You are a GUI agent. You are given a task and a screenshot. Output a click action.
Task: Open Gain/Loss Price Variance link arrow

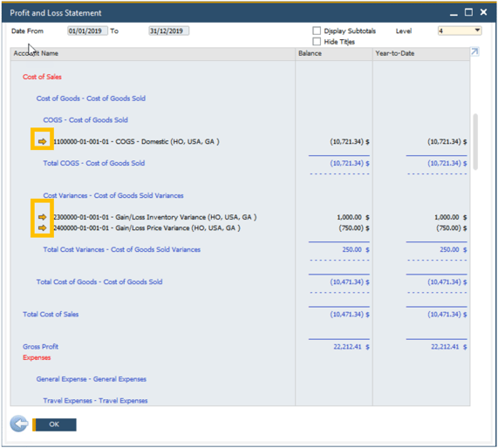click(42, 228)
